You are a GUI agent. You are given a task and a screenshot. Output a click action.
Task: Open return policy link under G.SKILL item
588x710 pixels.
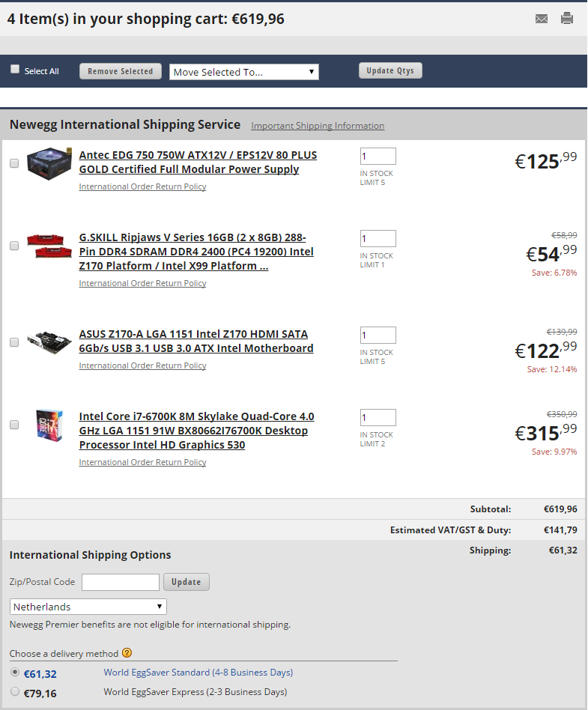pyautogui.click(x=143, y=283)
